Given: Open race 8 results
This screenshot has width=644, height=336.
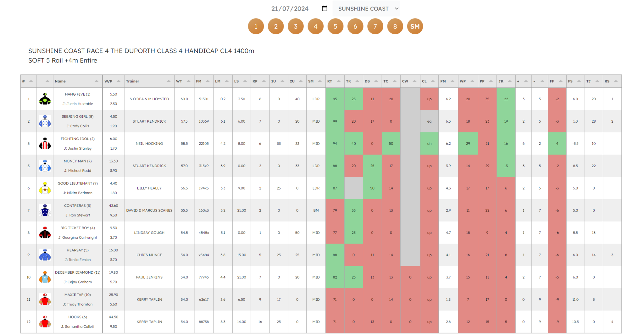Looking at the screenshot, I should click(395, 26).
